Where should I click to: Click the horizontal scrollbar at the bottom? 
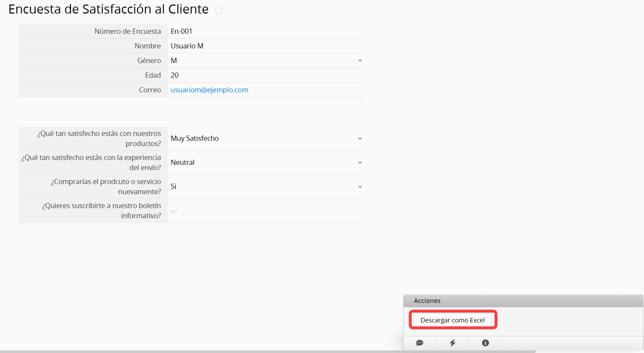268,352
